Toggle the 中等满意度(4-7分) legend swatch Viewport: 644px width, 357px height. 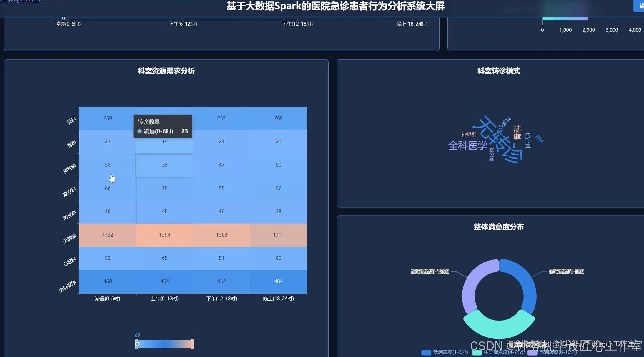click(477, 352)
